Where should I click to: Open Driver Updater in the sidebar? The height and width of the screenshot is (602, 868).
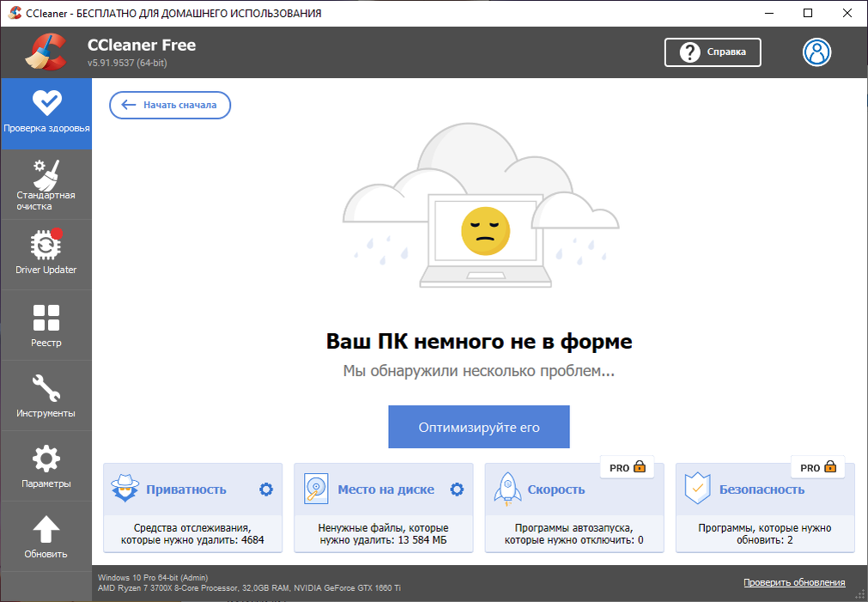[x=46, y=255]
